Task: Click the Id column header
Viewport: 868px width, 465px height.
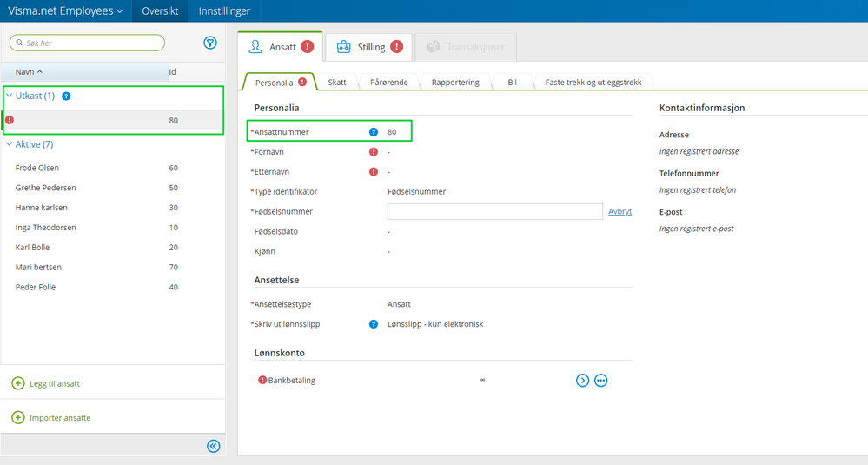Action: tap(173, 72)
